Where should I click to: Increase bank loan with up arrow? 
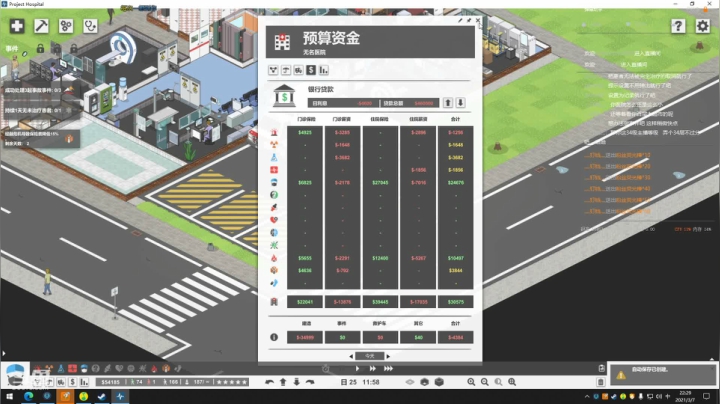point(448,103)
